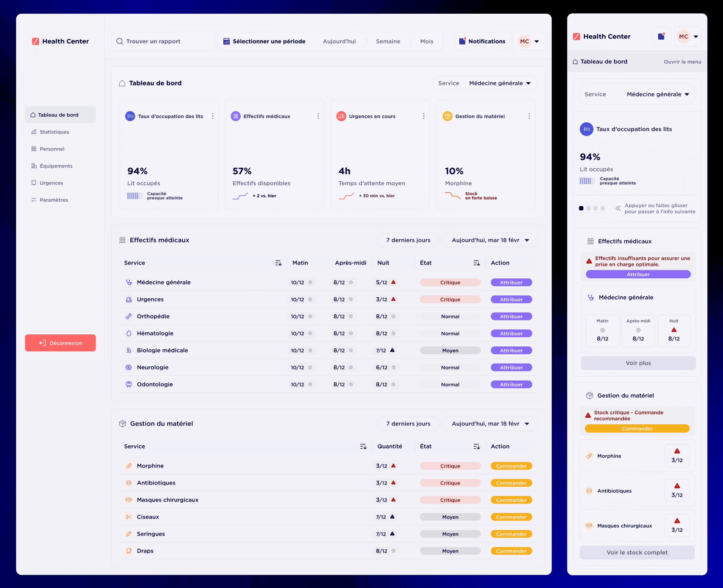Open options menu on Taux d'occupation des lits card

[213, 116]
